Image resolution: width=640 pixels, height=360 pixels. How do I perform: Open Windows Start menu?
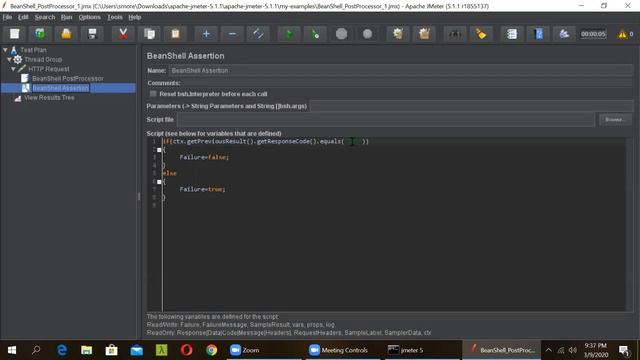(x=12, y=350)
